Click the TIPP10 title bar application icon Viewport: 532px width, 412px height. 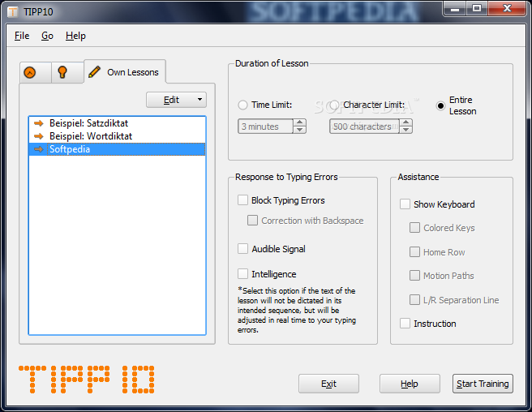tap(12, 11)
